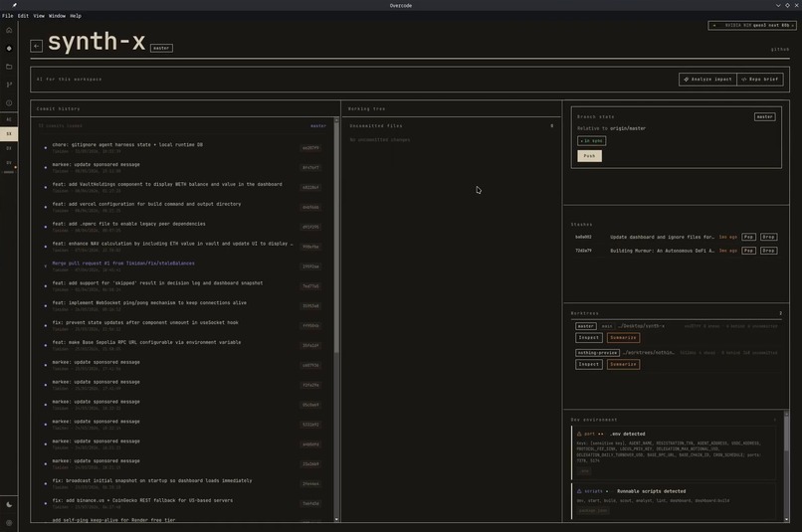Click the master branch label in commit history

click(318, 125)
